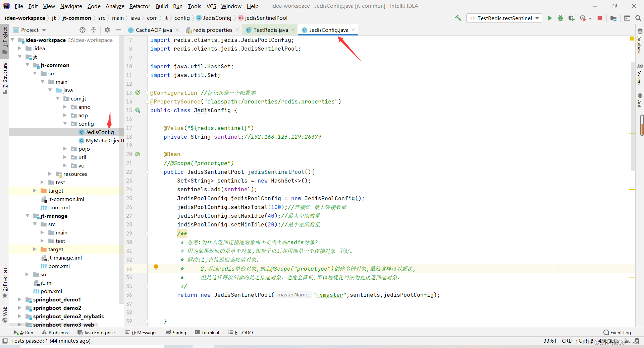Image resolution: width=644 pixels, height=348 pixels.
Task: Close the JedisConfig.java tab
Action: (x=353, y=30)
